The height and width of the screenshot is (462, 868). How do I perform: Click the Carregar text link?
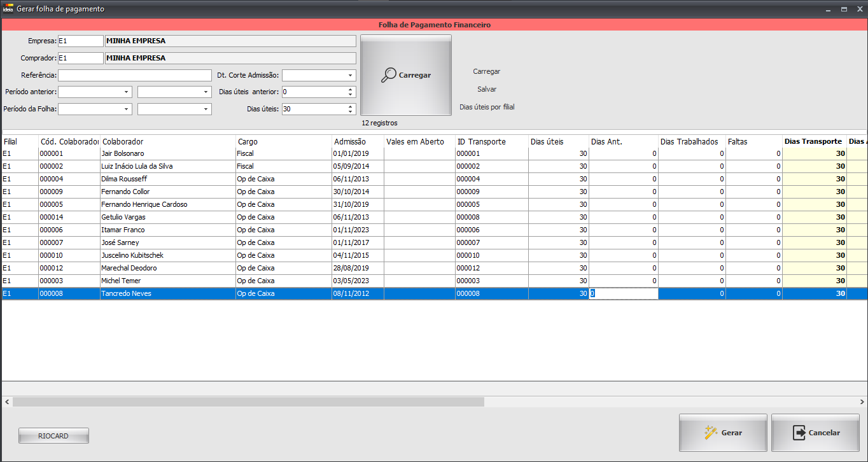tap(487, 71)
